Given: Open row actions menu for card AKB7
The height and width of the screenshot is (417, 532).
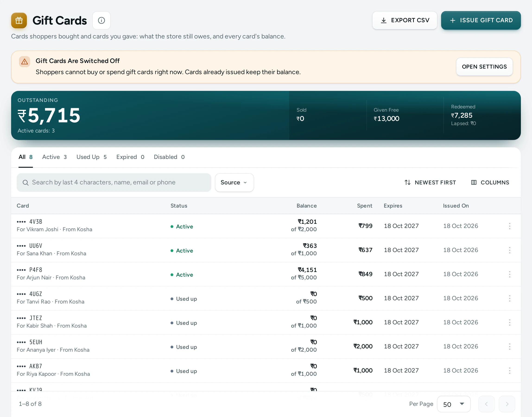Looking at the screenshot, I should coord(510,371).
